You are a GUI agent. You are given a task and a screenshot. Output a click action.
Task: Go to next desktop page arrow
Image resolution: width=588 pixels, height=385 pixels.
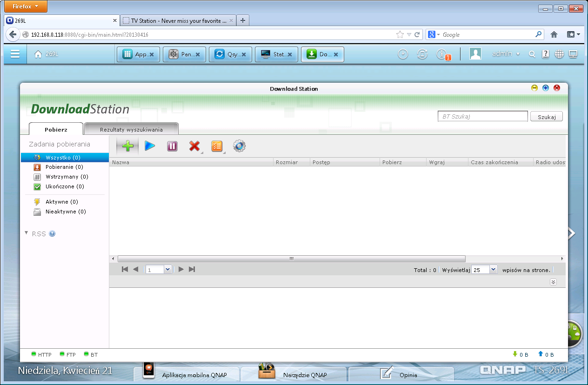coord(572,233)
